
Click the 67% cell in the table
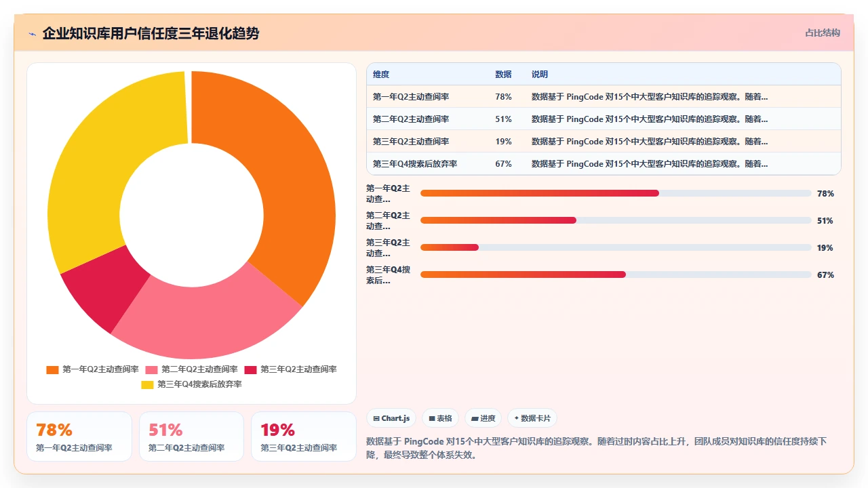(x=503, y=164)
